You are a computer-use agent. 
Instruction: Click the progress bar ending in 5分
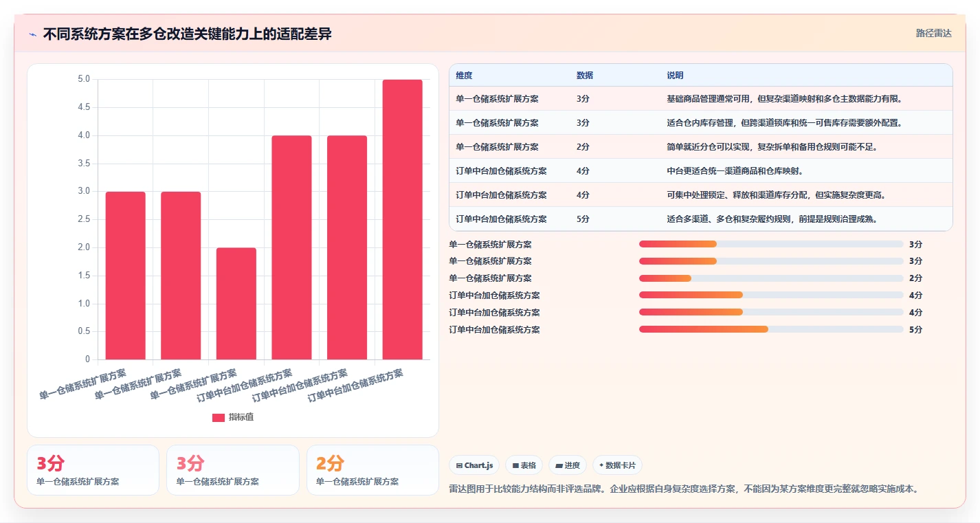771,330
